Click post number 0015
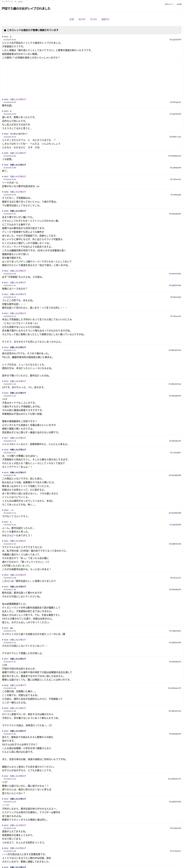The height and width of the screenshot is (868, 186). 6,381
